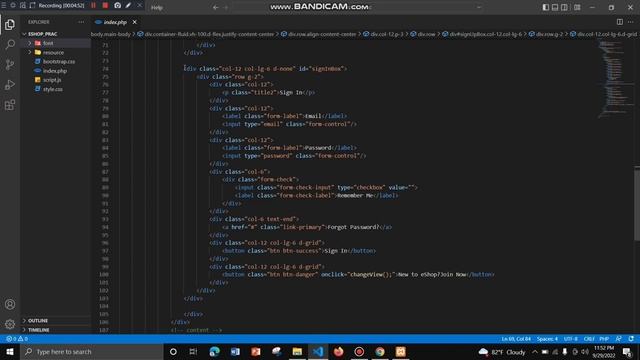Open Google Chrome from taskbar
The height and width of the screenshot is (360, 640).
[x=380, y=351]
